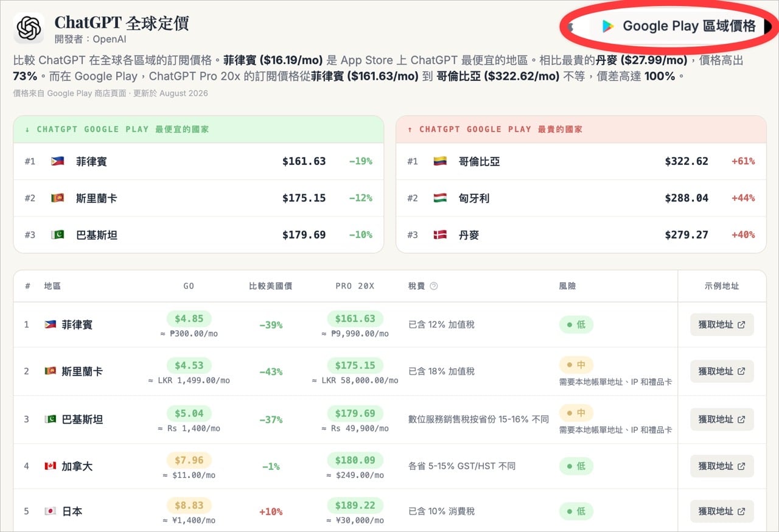Click the $4.85 GO price badge
779x532 pixels.
coord(189,318)
